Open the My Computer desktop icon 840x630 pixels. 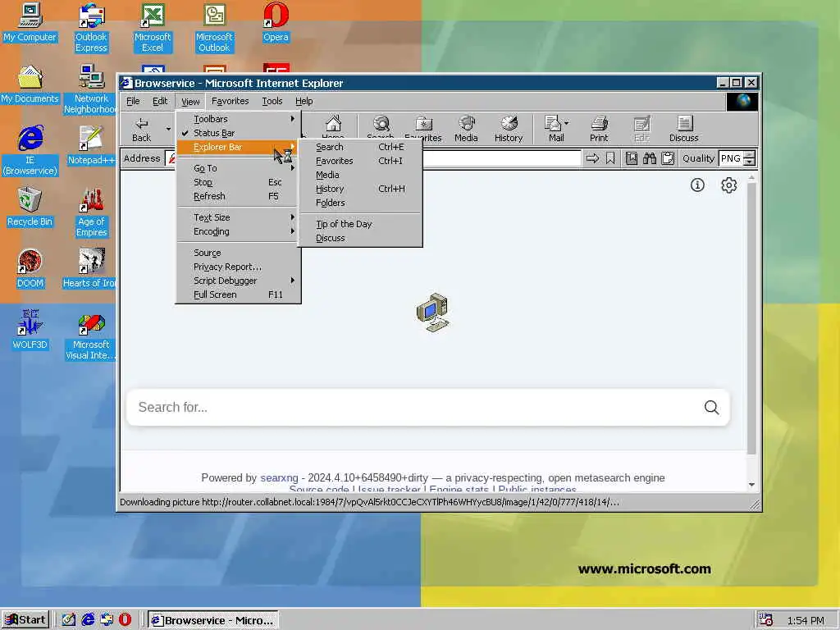pyautogui.click(x=30, y=22)
